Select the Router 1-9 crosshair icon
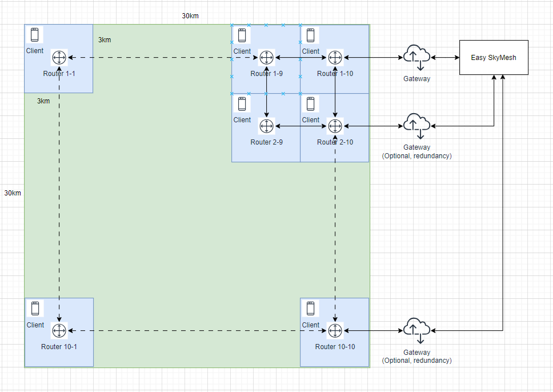 click(267, 58)
